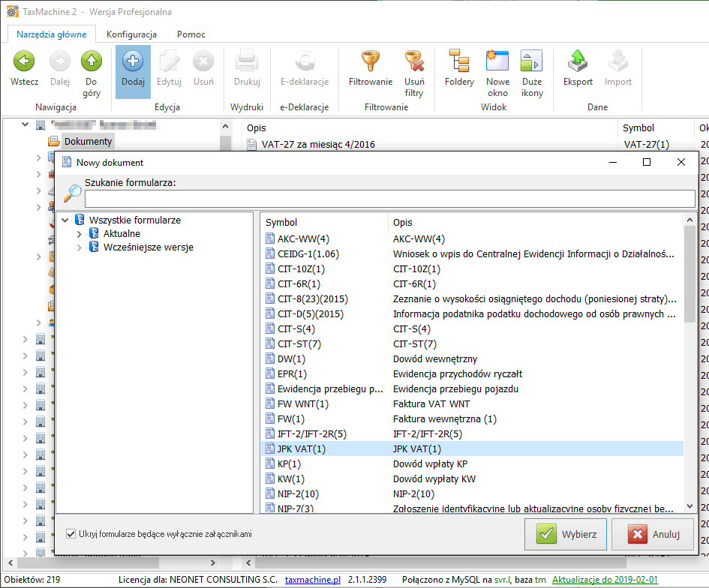Click the Do góry up arrow icon
The height and width of the screenshot is (588, 709).
click(x=92, y=61)
